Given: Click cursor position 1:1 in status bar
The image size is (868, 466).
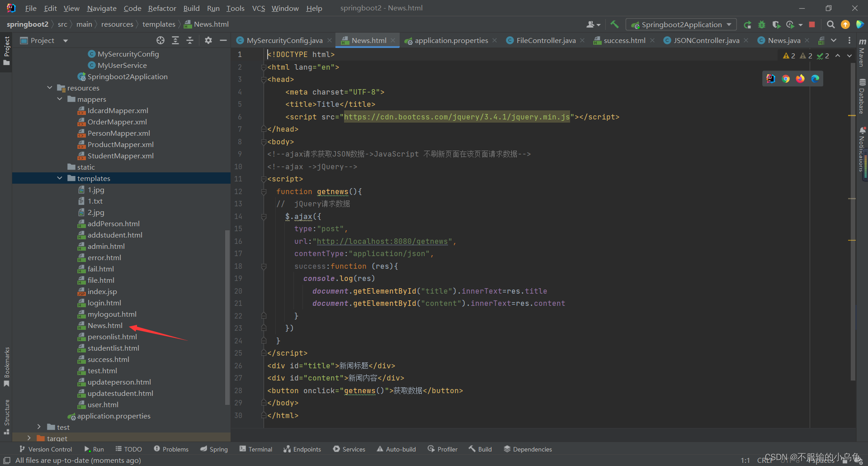Looking at the screenshot, I should [745, 460].
